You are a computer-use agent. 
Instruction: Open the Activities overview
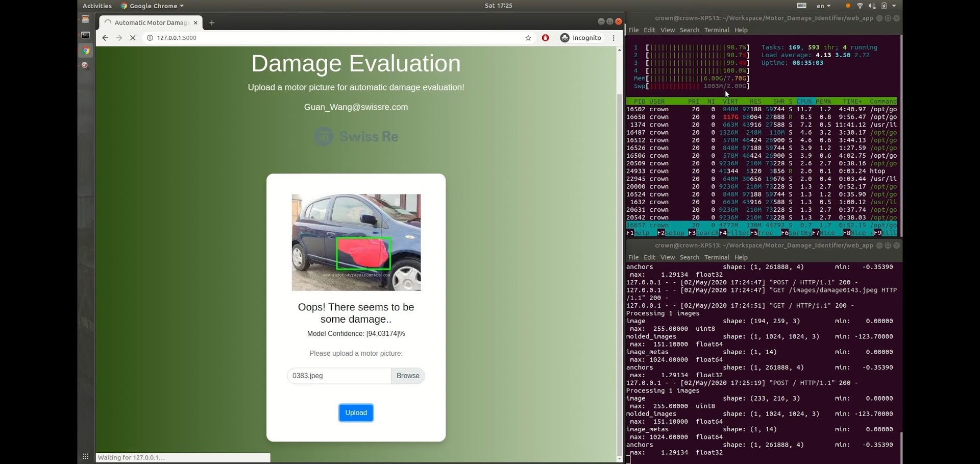coord(97,6)
